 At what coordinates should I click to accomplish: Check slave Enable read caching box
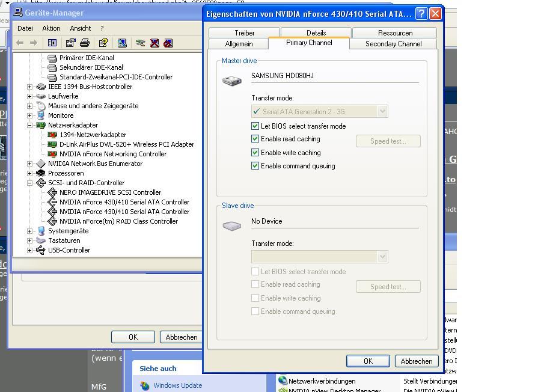255,284
